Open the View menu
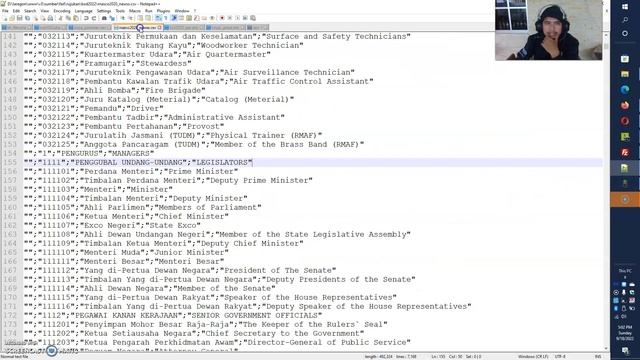The image size is (640, 360). point(45,11)
